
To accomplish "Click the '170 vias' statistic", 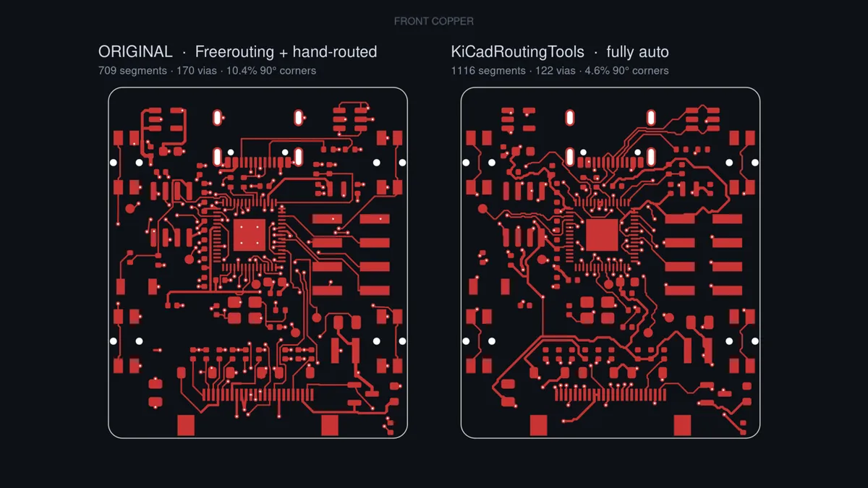I will point(197,71).
